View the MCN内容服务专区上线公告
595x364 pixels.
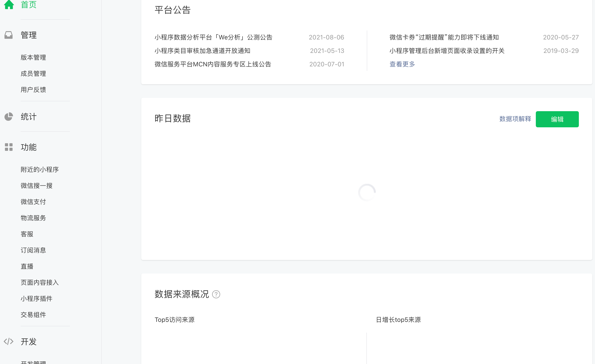tap(213, 64)
